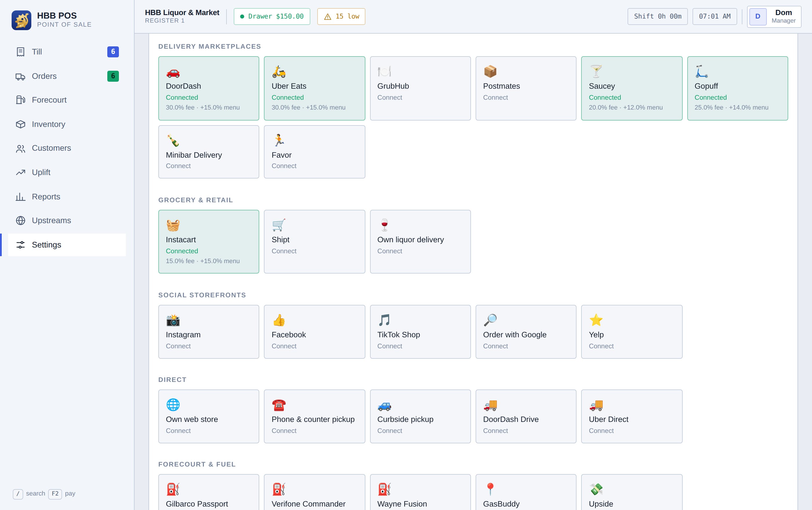The image size is (812, 510).
Task: Click the Inventory box icon
Action: tap(21, 124)
